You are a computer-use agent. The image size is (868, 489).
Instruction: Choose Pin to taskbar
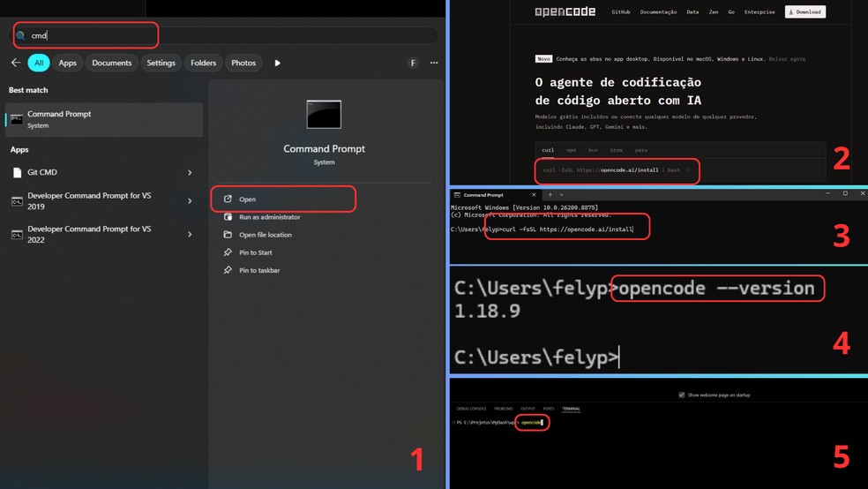(x=259, y=270)
